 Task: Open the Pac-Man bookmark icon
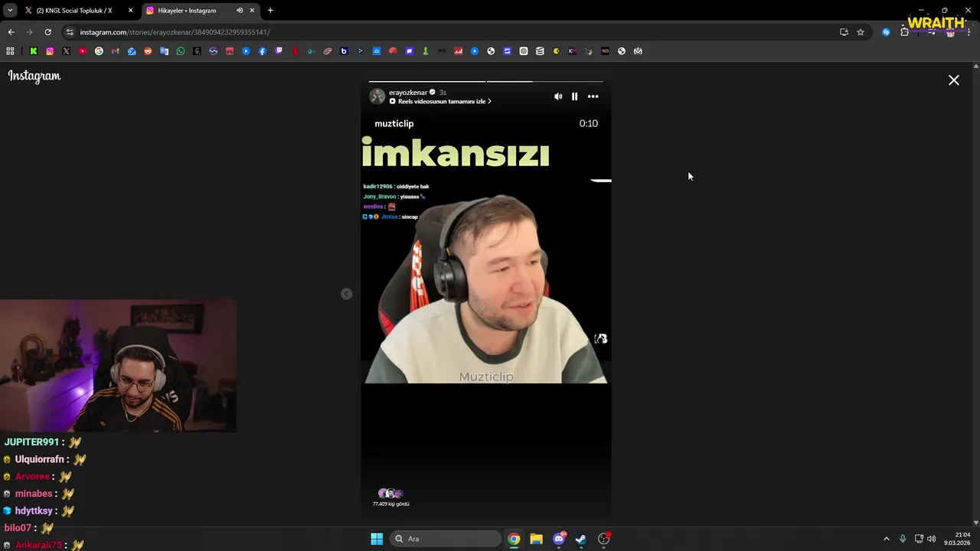556,51
